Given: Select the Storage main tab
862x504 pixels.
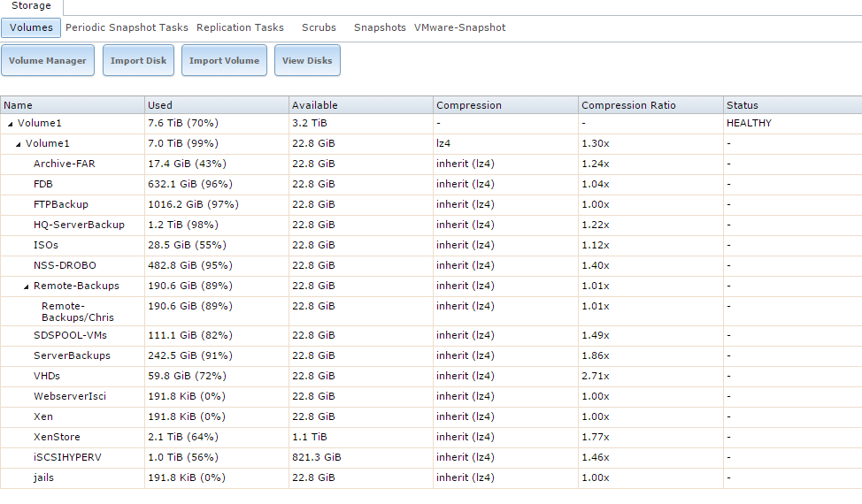Looking at the screenshot, I should coord(31,5).
